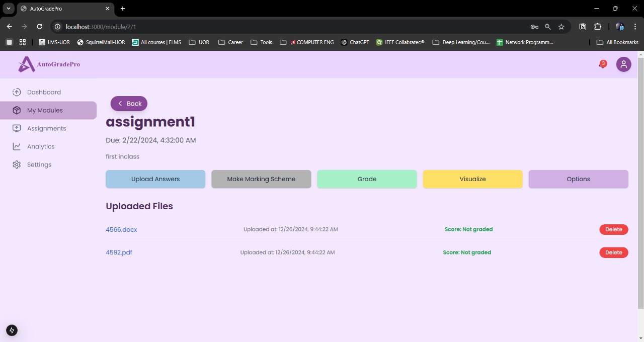Open the Chrome three-dot menu
The image size is (644, 342).
(635, 27)
